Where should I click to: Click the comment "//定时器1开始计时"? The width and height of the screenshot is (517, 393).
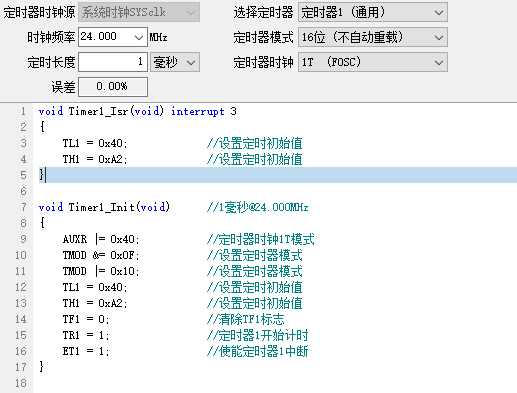pos(257,335)
